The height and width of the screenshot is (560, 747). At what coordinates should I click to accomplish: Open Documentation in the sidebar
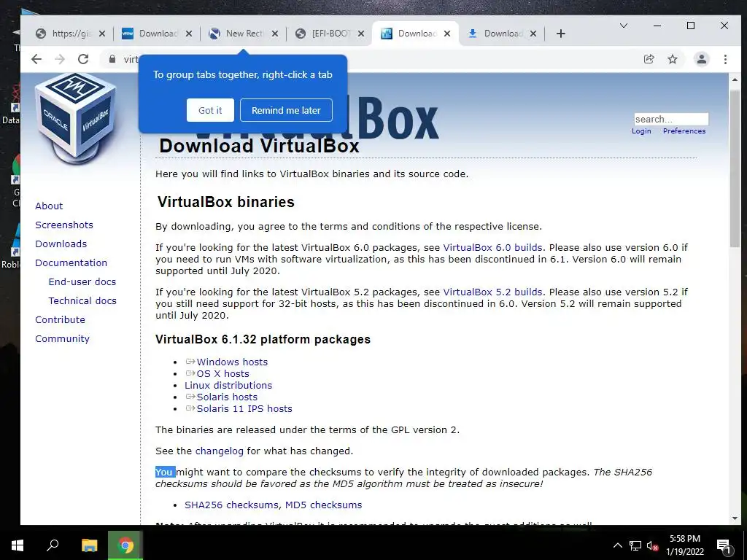click(71, 262)
